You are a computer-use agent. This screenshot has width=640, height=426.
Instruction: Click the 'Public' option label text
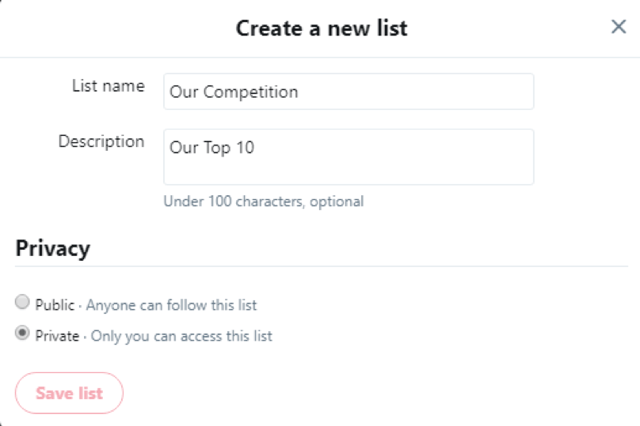[55, 305]
